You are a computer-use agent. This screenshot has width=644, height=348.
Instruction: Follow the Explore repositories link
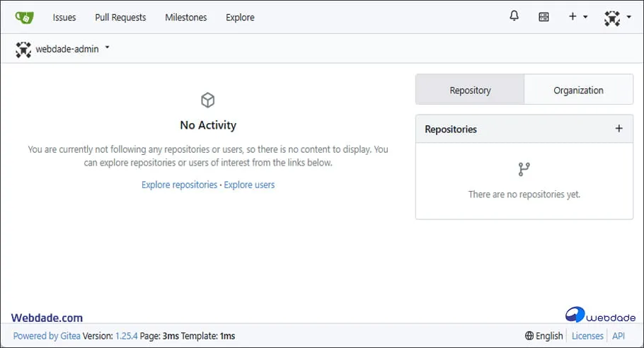[179, 185]
